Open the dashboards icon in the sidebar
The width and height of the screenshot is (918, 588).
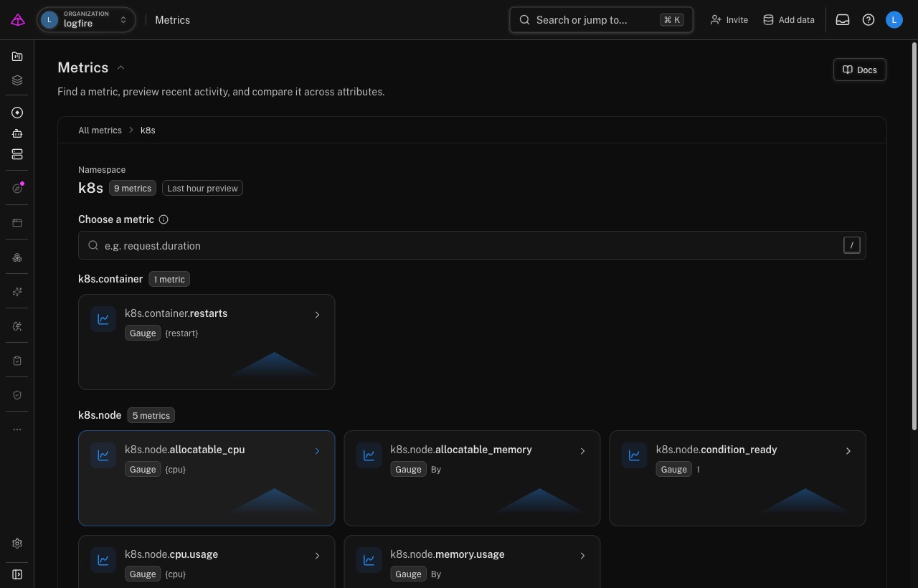pyautogui.click(x=17, y=57)
